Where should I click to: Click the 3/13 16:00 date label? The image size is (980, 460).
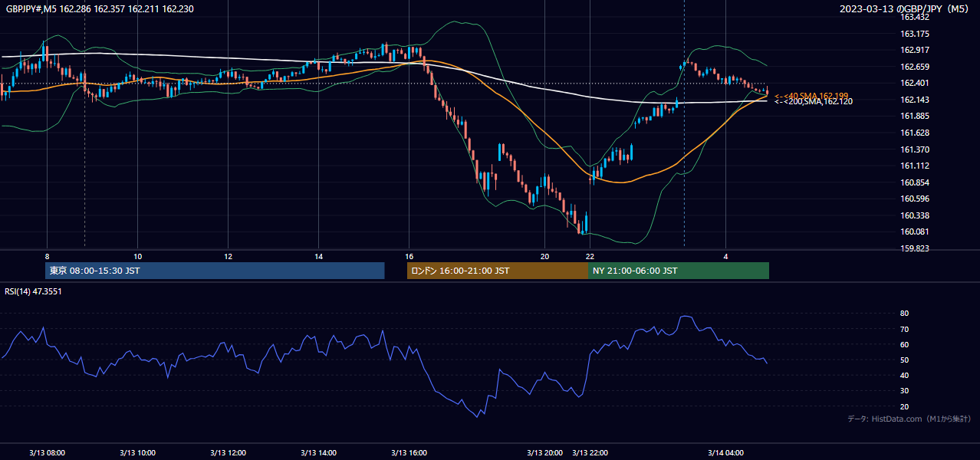pos(409,452)
